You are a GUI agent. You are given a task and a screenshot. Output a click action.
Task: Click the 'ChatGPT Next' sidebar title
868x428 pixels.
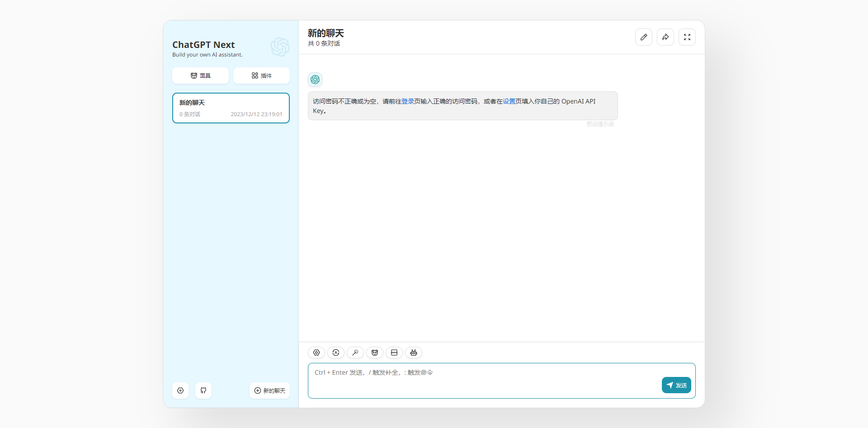[203, 45]
